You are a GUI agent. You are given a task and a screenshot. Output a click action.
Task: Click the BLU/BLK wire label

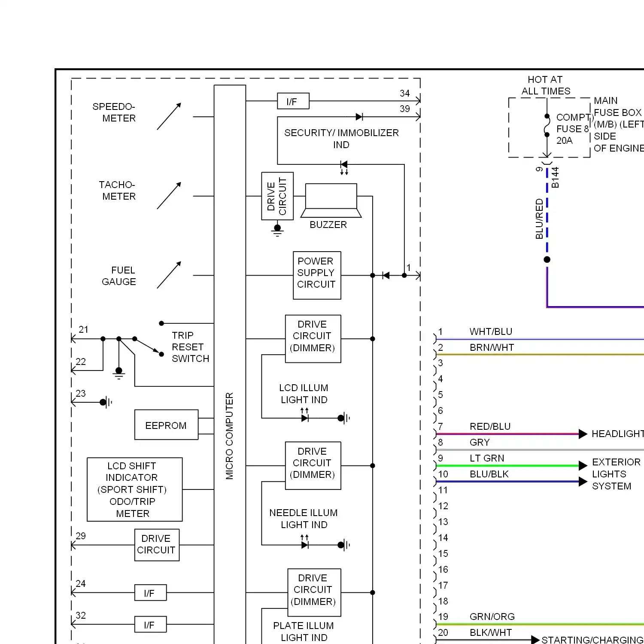pyautogui.click(x=489, y=474)
